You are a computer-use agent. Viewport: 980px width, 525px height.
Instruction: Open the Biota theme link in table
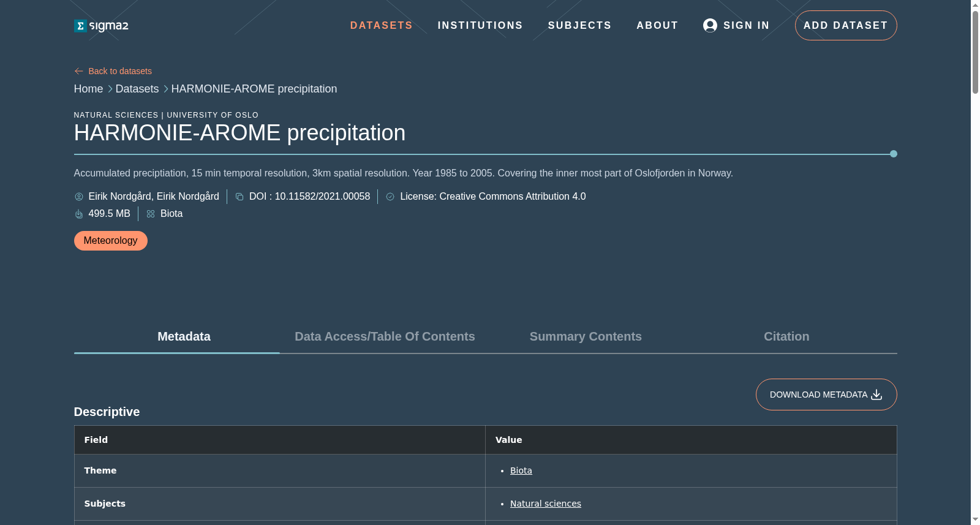click(521, 470)
